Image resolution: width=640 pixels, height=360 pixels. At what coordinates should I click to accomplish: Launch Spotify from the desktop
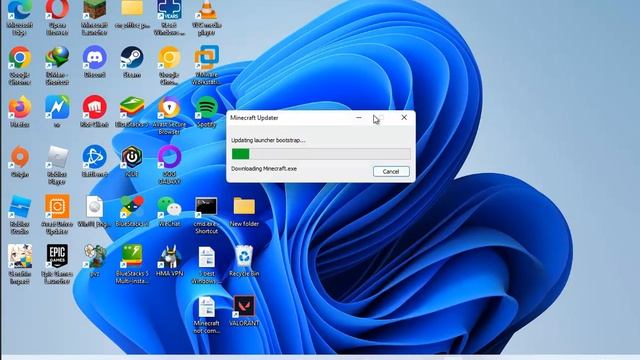point(207,111)
